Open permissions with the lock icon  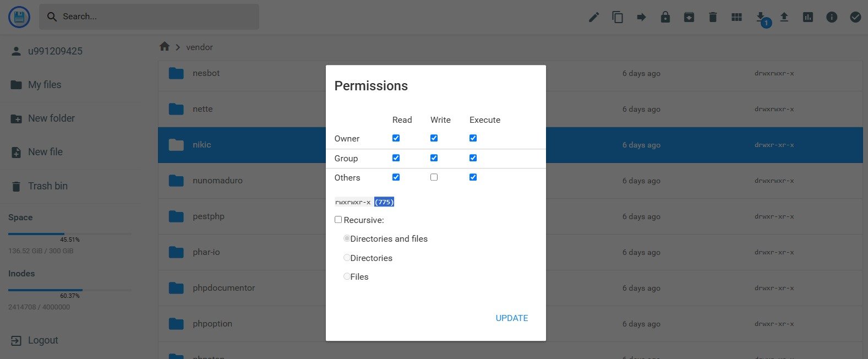click(x=665, y=17)
